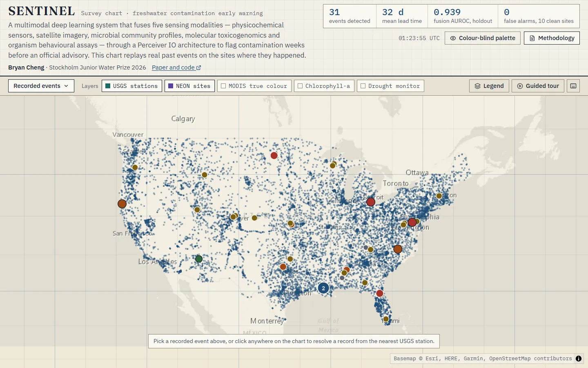The width and height of the screenshot is (588, 368).
Task: Select the large orange marker on the Carolina coast
Action: [398, 249]
